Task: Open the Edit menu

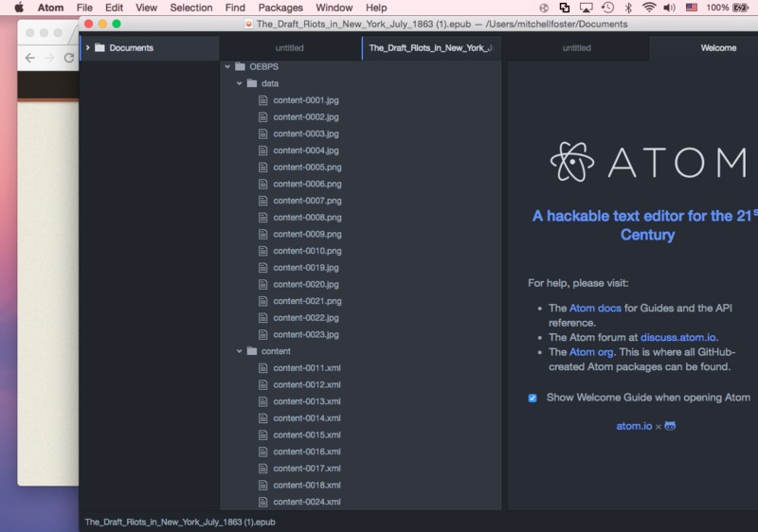Action: pyautogui.click(x=114, y=8)
